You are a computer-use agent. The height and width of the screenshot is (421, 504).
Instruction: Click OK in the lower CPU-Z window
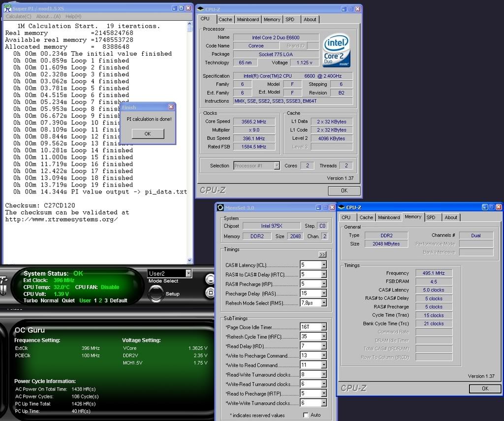(485, 389)
